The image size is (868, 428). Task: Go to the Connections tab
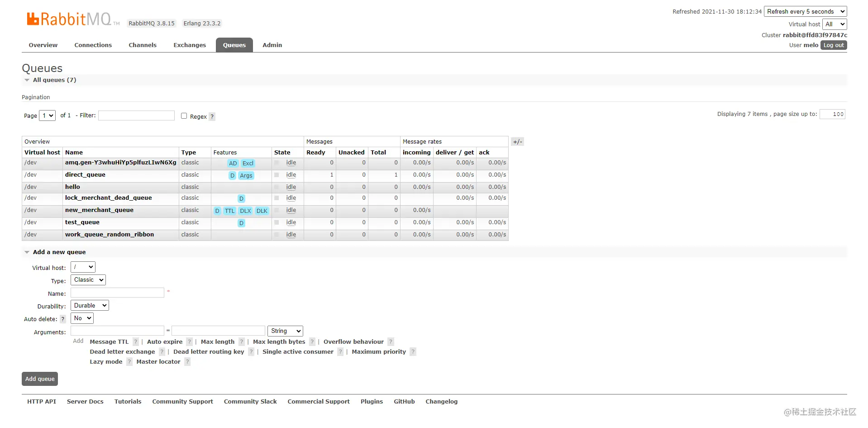click(x=93, y=45)
